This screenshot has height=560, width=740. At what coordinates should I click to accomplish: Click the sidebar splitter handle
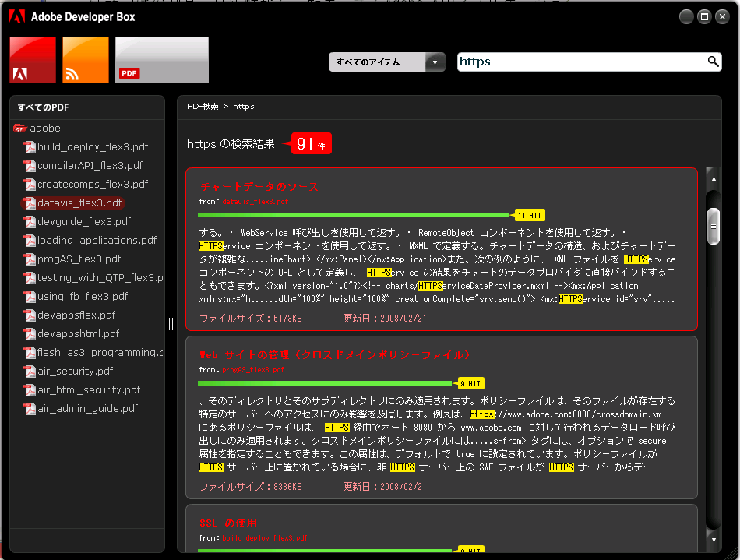(x=171, y=324)
